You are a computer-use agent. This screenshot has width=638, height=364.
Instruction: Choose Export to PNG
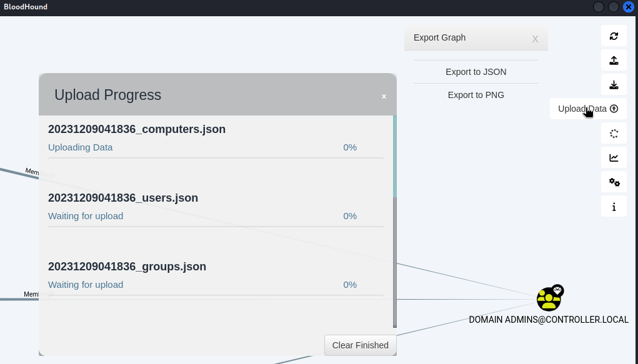(x=476, y=95)
